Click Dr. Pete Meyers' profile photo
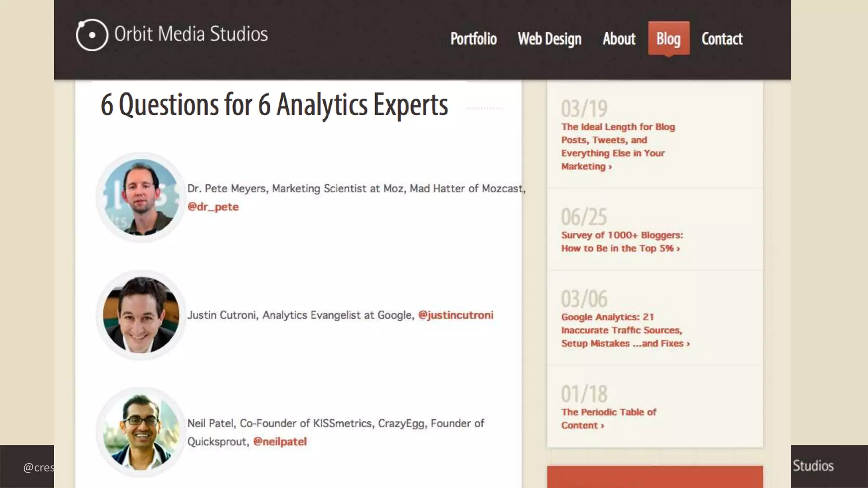This screenshot has width=868, height=488. point(141,197)
